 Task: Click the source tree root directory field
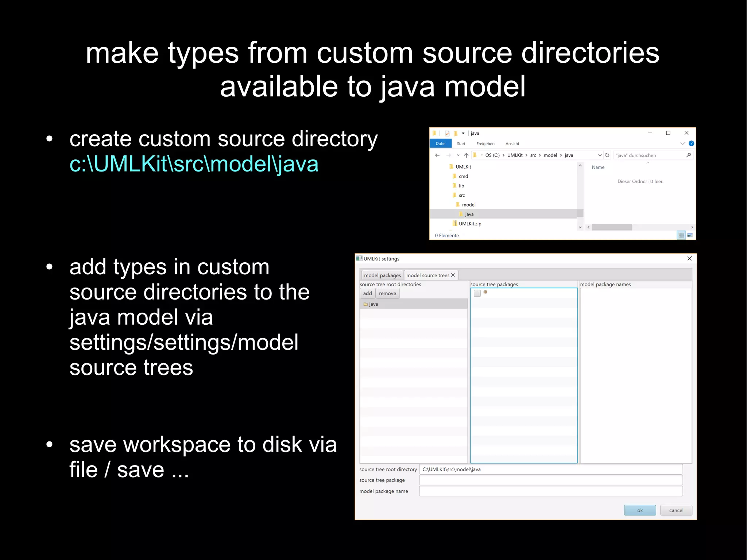[x=551, y=469]
